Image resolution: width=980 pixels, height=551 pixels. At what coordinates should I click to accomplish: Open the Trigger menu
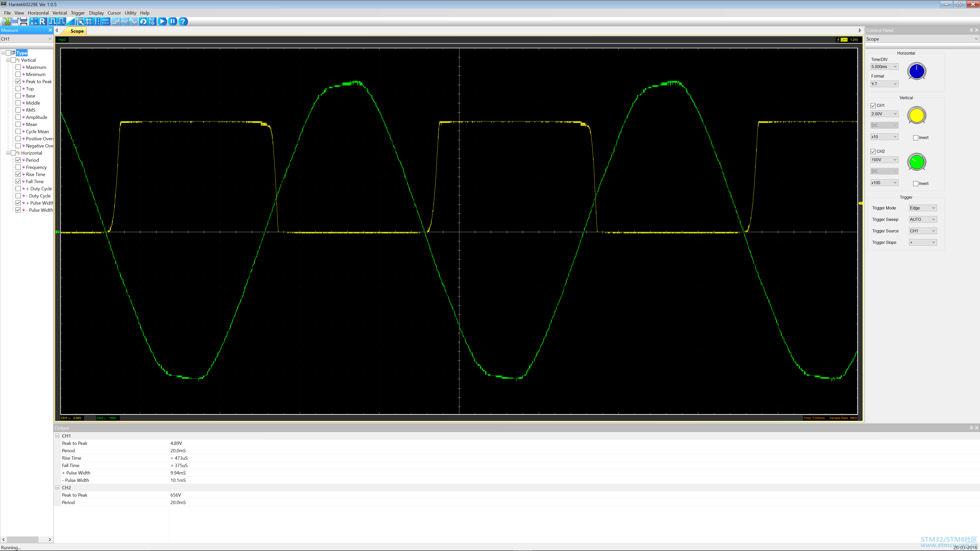[78, 13]
